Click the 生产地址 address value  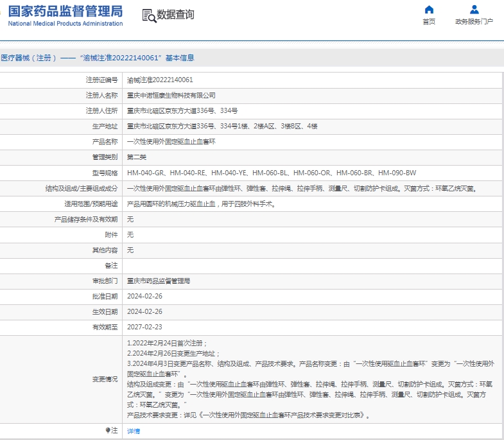[222, 126]
